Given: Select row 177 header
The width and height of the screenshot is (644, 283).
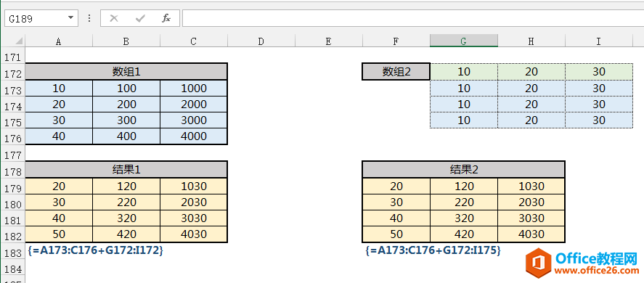Looking at the screenshot, I should (x=12, y=155).
